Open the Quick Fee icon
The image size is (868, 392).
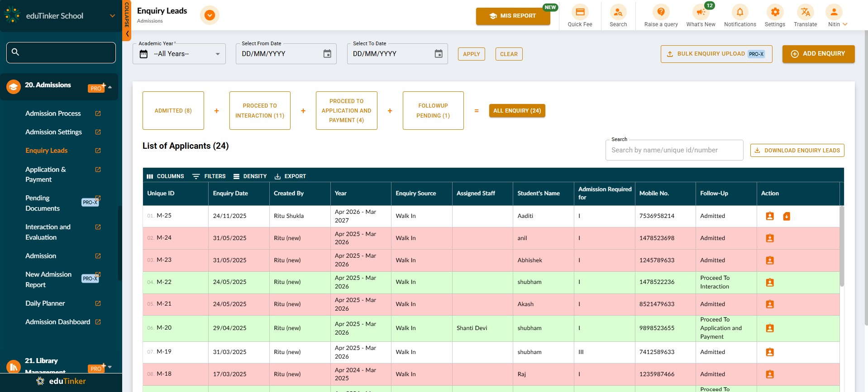click(580, 12)
